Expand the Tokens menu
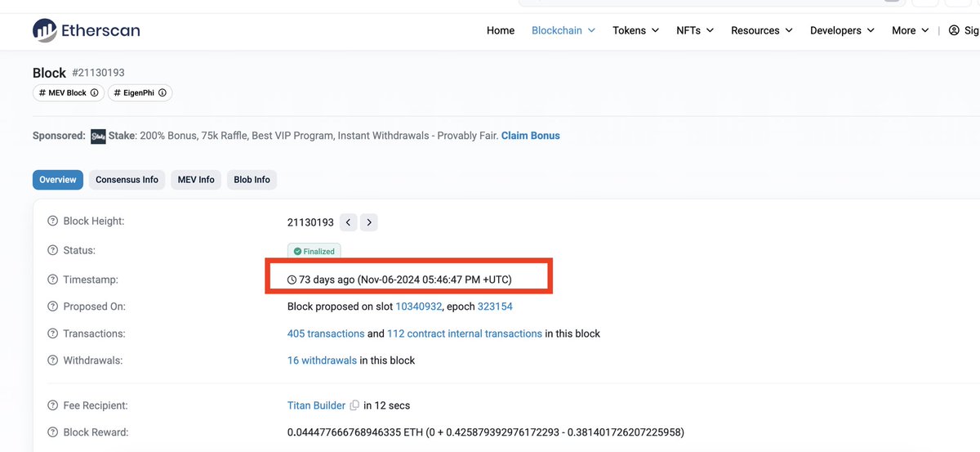The image size is (980, 452). [x=635, y=30]
